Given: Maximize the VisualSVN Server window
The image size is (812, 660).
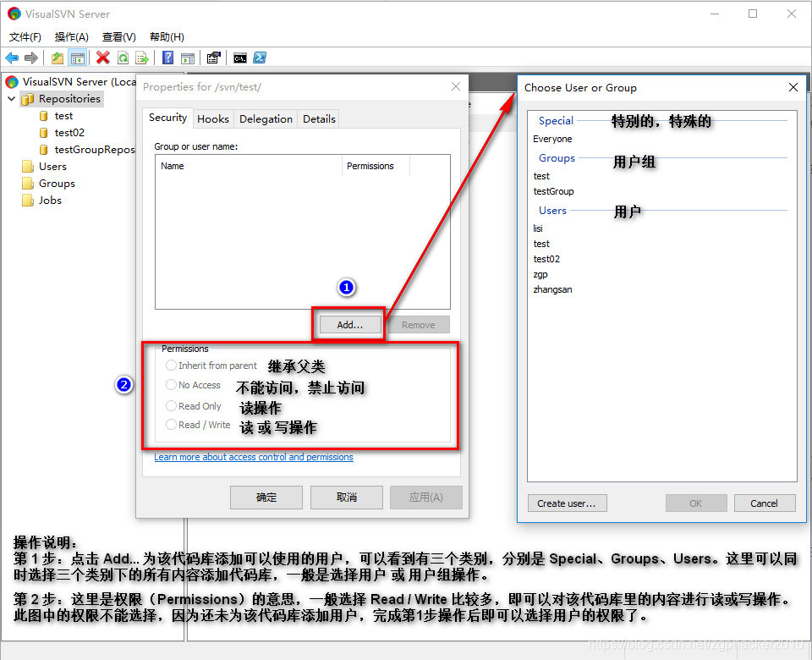Looking at the screenshot, I should [753, 14].
